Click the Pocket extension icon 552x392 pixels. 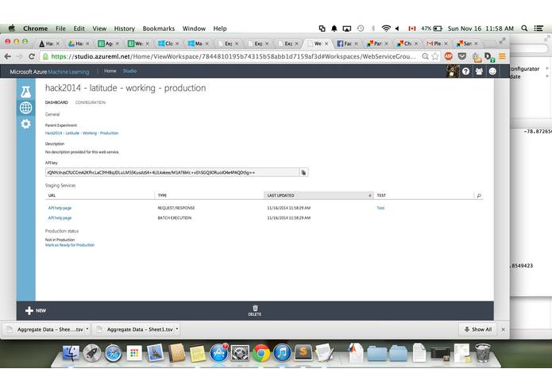pyautogui.click(x=462, y=56)
